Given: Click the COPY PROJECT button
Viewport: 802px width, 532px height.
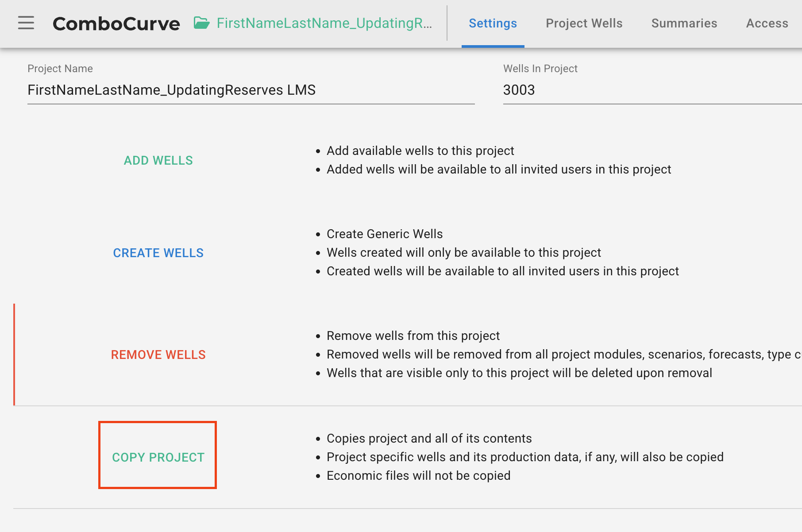Looking at the screenshot, I should (x=158, y=457).
